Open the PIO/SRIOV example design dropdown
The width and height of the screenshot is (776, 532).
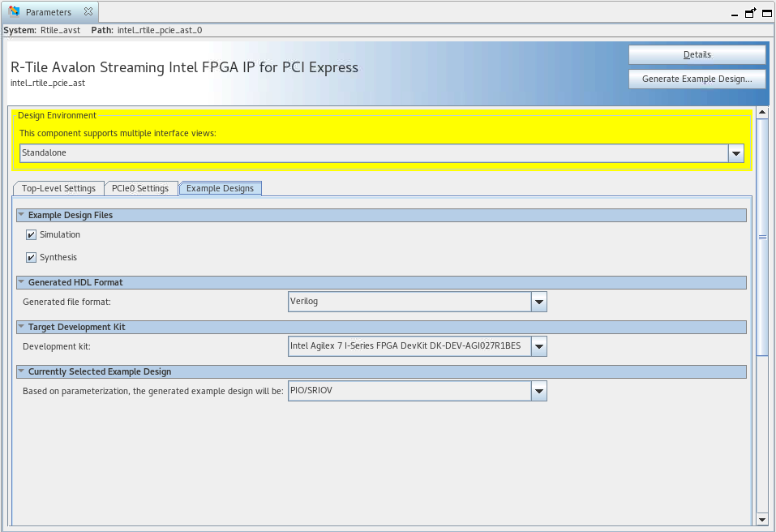point(418,391)
